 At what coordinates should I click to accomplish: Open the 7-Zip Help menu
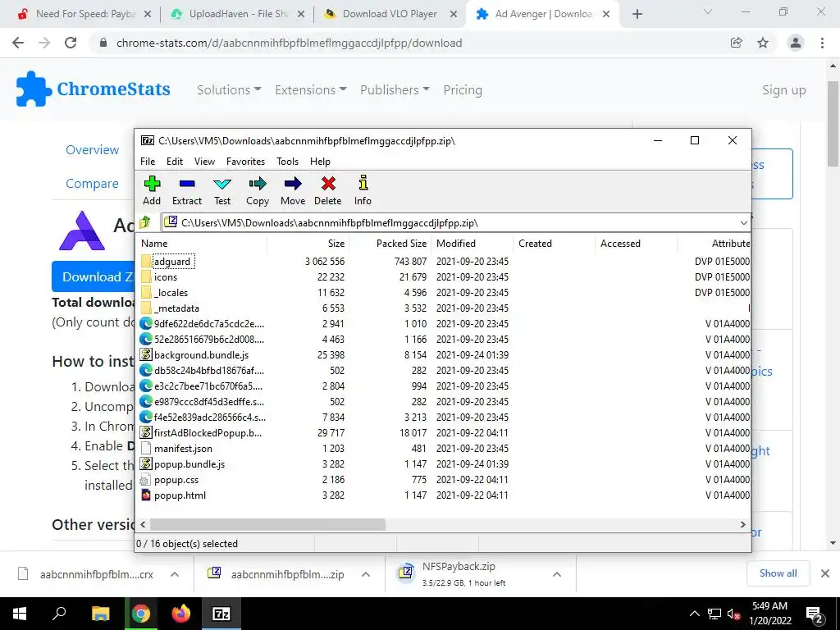[x=320, y=162]
